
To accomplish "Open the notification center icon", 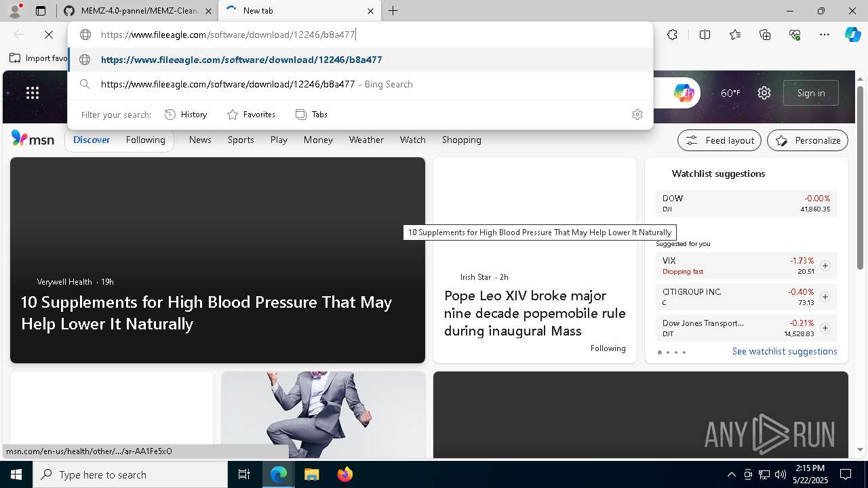I will 846,474.
